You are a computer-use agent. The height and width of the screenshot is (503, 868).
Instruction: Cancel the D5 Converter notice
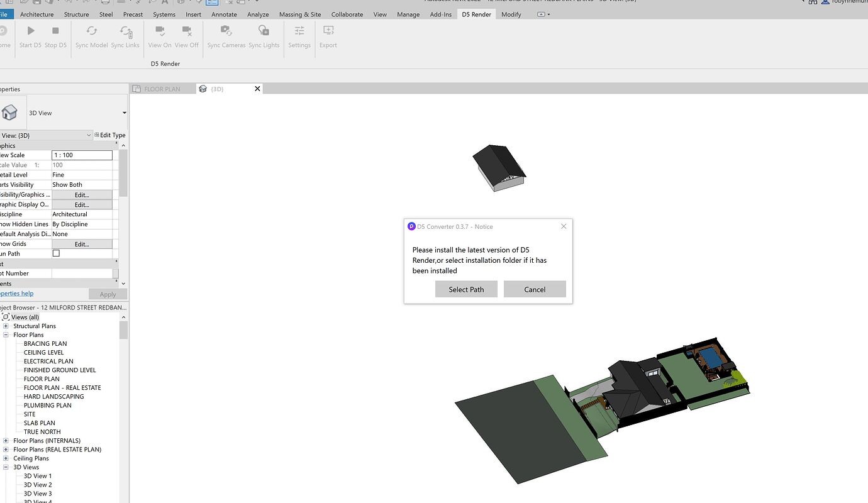[535, 289]
